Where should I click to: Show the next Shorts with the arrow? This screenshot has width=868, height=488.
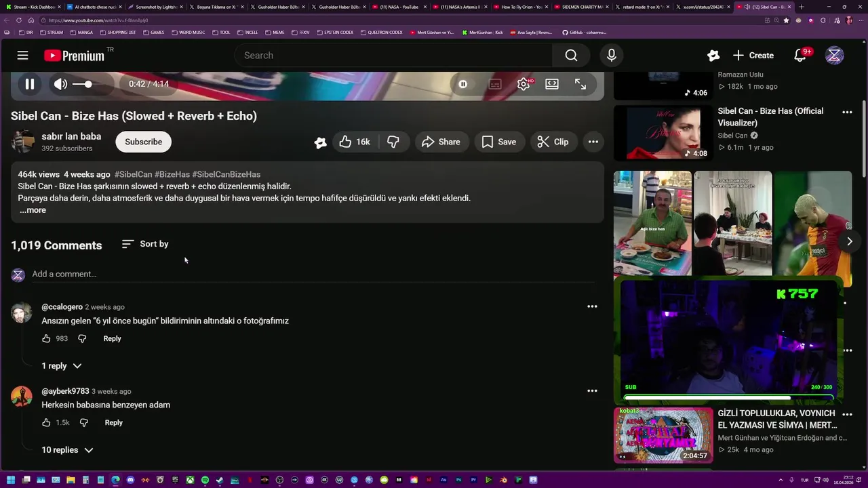tap(849, 241)
